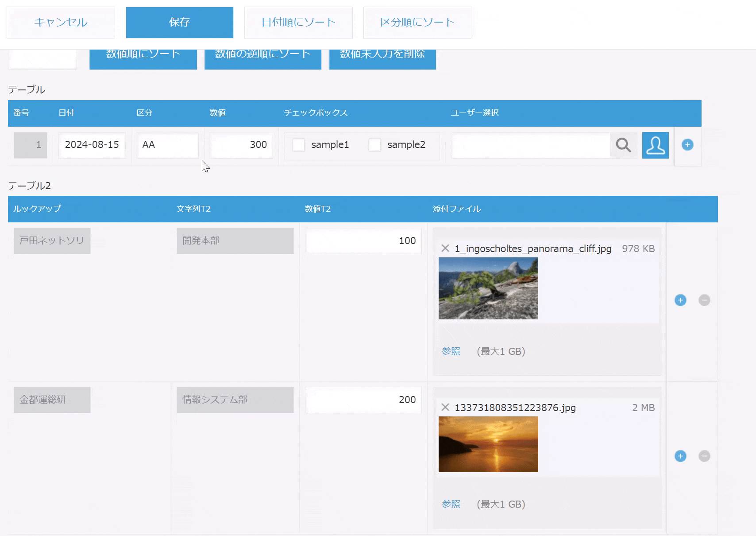The image size is (756, 536).
Task: Click the 保存 button
Action: (179, 22)
